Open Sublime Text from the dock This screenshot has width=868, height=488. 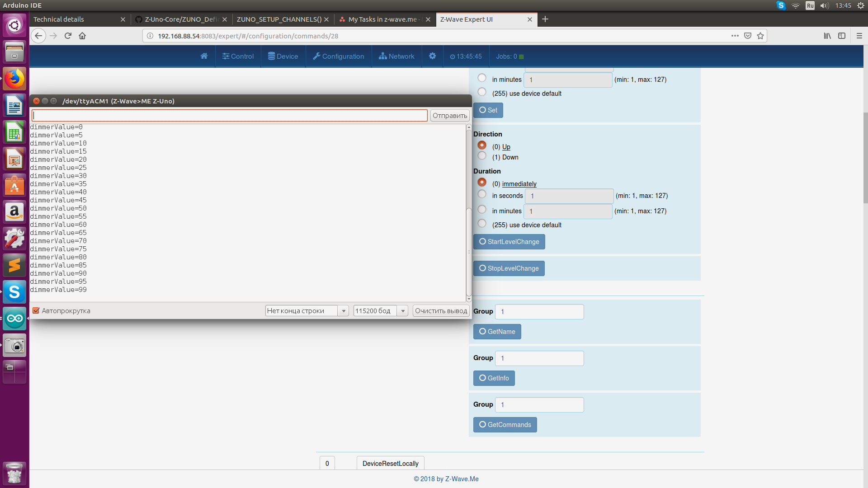(14, 265)
